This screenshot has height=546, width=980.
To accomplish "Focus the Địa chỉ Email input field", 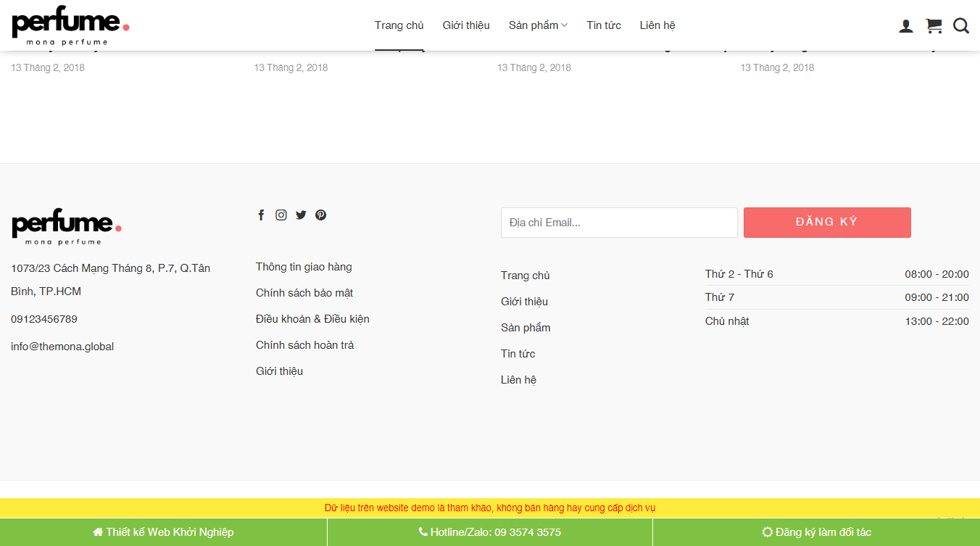I will (x=619, y=223).
